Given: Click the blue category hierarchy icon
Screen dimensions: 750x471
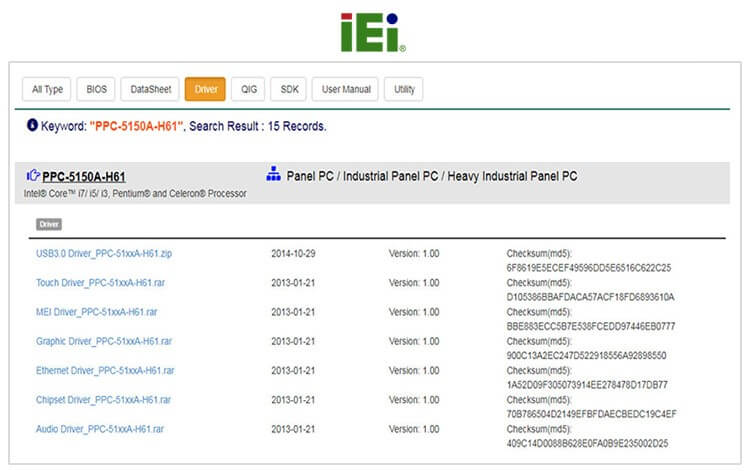Looking at the screenshot, I should pos(274,175).
